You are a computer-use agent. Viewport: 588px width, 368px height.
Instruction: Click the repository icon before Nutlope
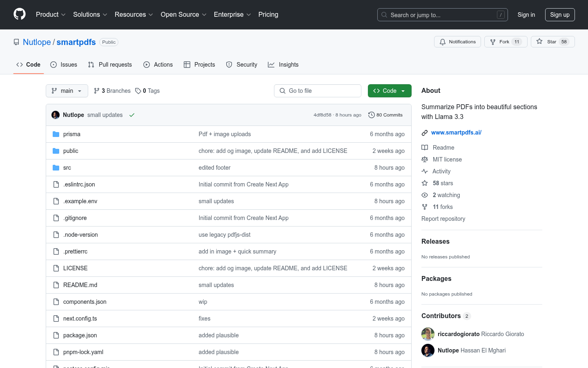(x=16, y=42)
